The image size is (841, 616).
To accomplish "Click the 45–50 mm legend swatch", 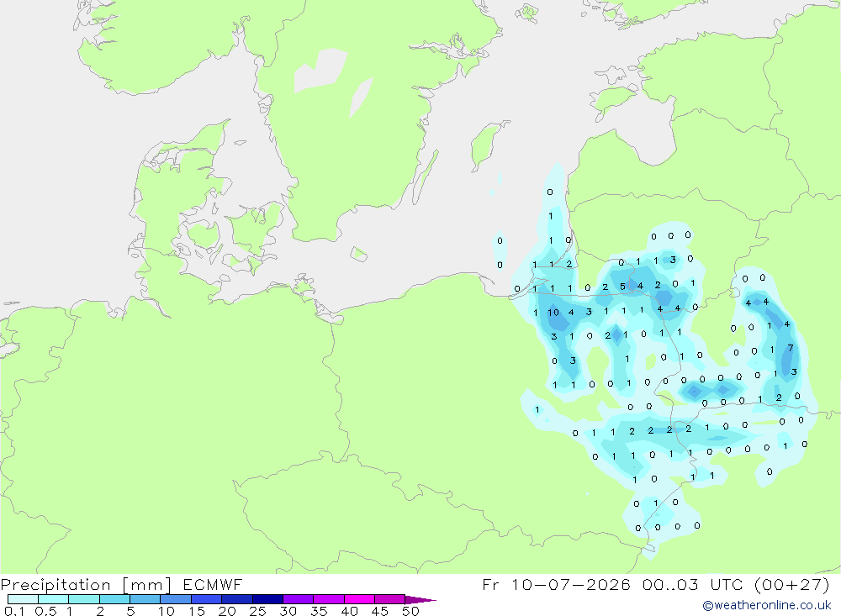I will tap(389, 599).
